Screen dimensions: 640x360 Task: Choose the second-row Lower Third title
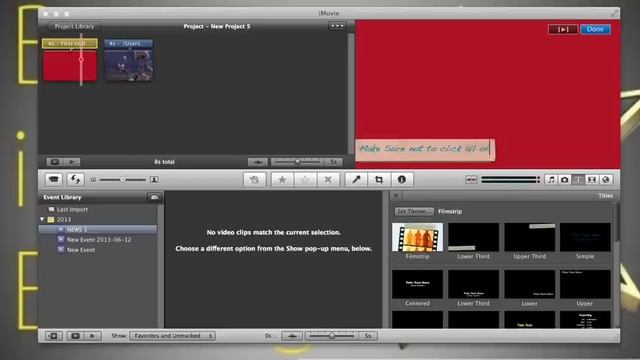(473, 284)
